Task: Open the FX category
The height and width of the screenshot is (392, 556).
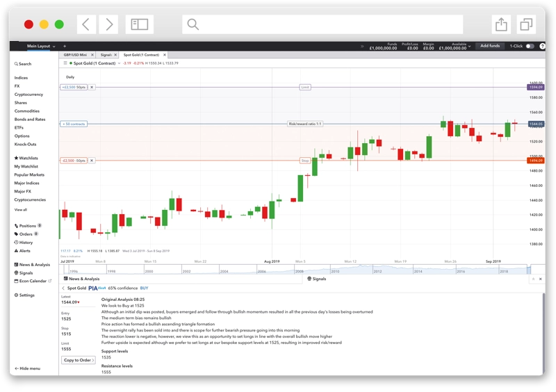Action: [17, 86]
